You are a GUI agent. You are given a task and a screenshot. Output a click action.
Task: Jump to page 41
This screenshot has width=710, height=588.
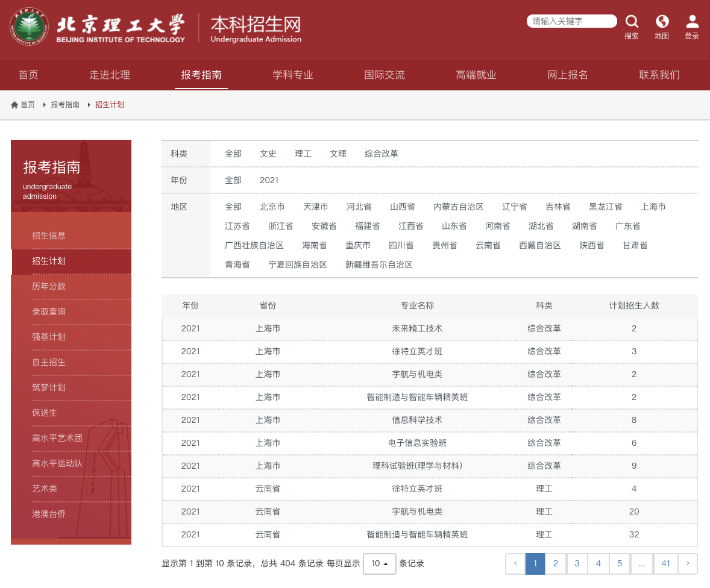click(665, 564)
